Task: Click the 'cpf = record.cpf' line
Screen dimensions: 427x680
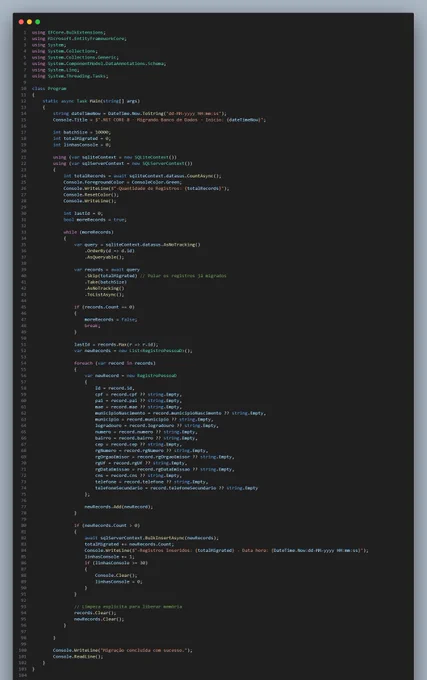Action: click(x=139, y=395)
